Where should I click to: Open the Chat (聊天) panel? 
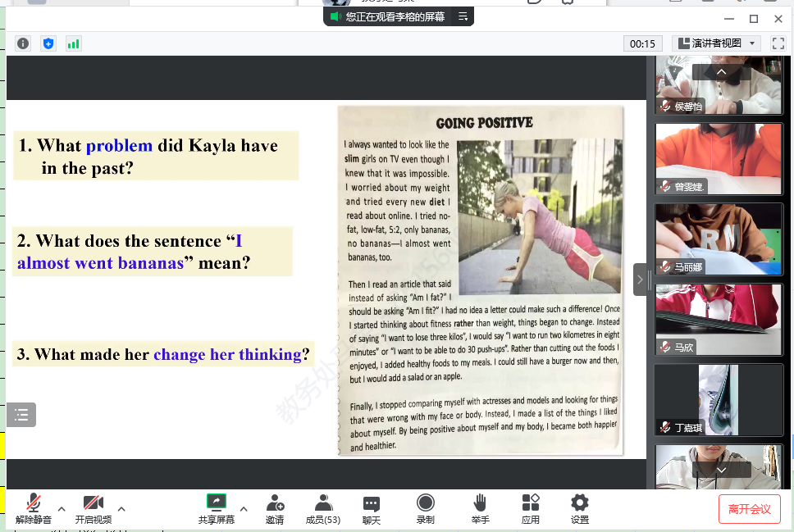tap(372, 508)
